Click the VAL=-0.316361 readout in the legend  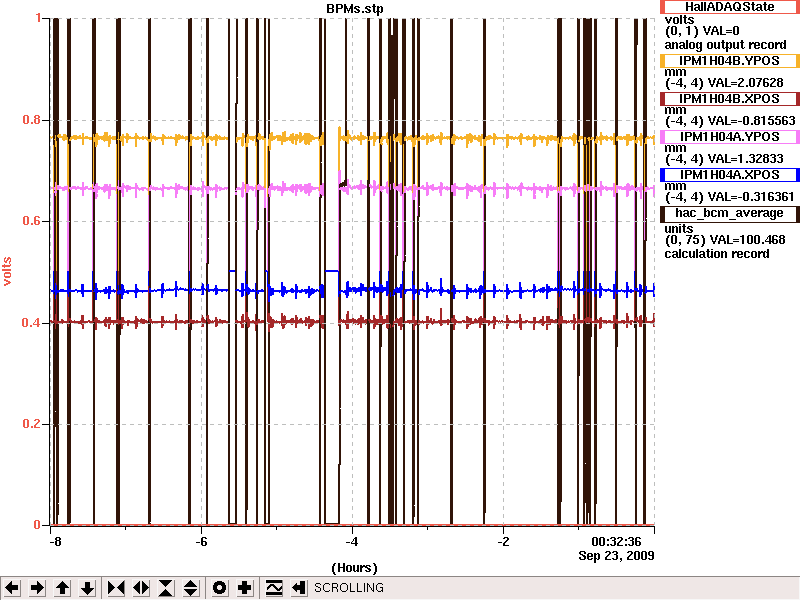pos(750,197)
